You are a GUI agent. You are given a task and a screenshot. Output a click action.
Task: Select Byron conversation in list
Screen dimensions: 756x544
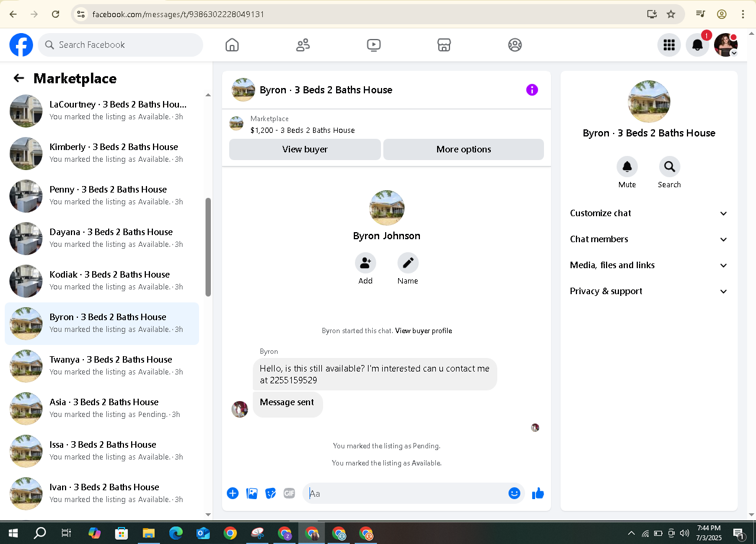(102, 323)
